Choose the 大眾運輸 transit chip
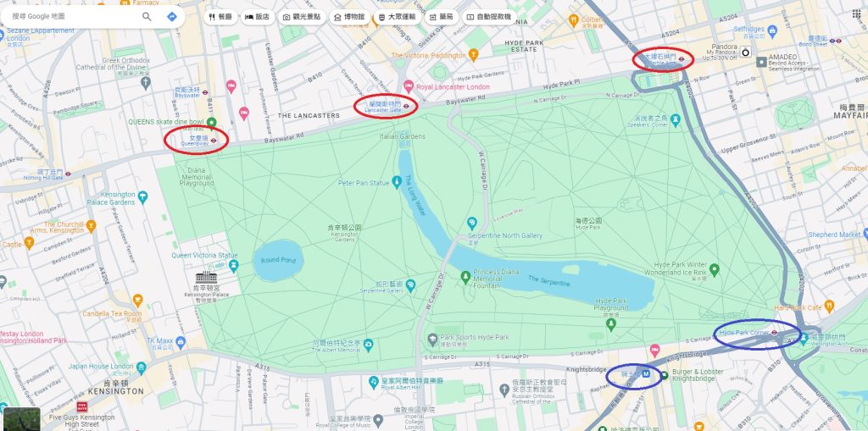This screenshot has width=868, height=431. coord(397,17)
